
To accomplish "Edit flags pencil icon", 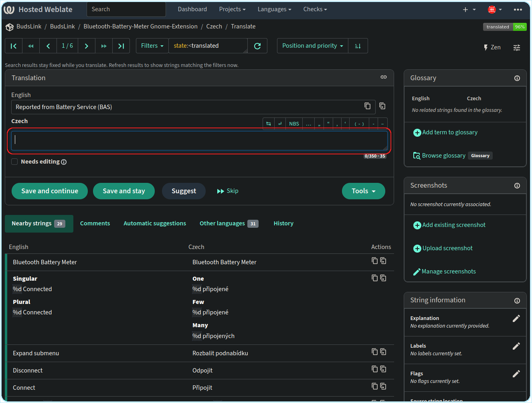I will click(x=516, y=374).
